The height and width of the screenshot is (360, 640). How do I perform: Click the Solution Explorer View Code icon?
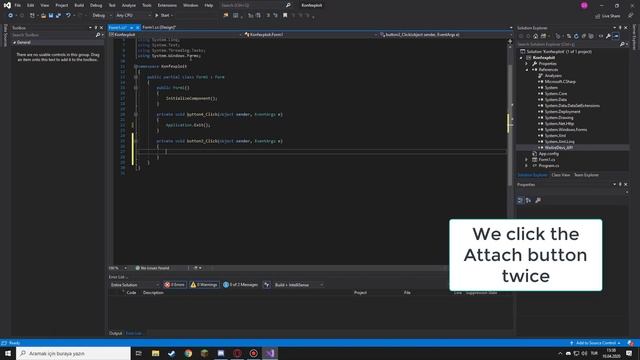pos(601,36)
